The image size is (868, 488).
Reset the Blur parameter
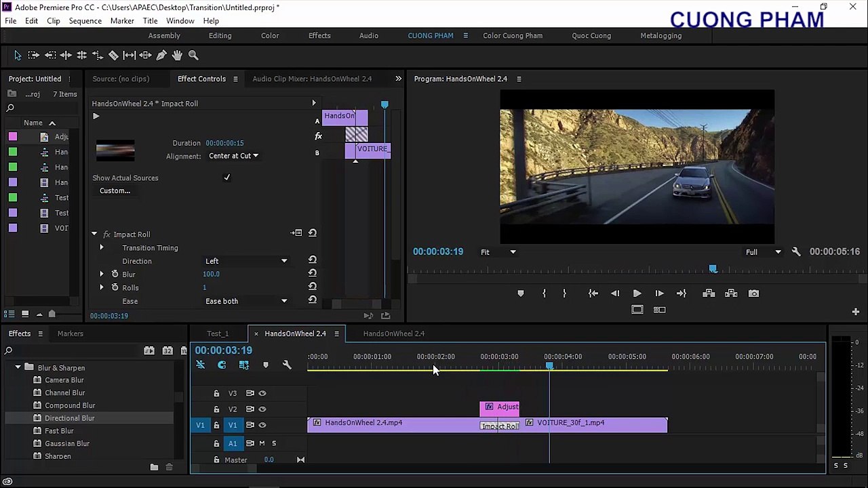[313, 274]
